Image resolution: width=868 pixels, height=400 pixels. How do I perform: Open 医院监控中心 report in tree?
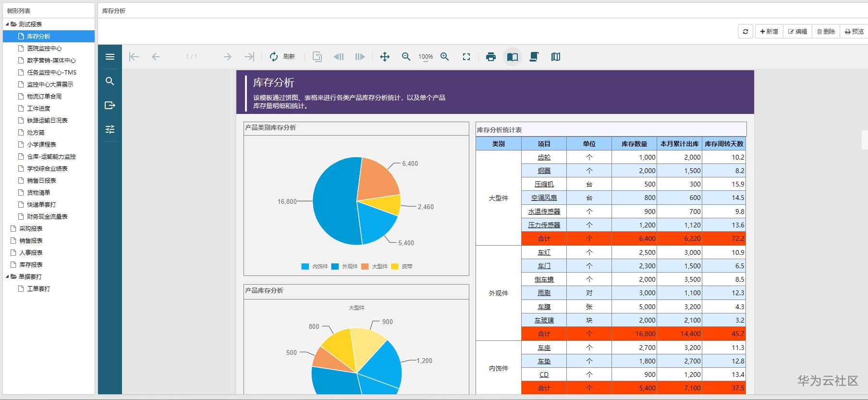coord(44,48)
